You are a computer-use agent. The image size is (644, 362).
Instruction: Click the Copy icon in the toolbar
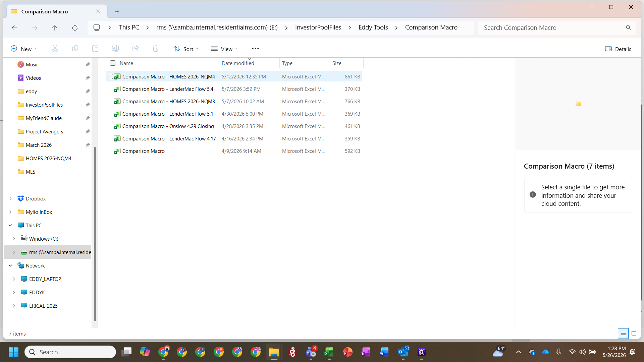(x=75, y=49)
